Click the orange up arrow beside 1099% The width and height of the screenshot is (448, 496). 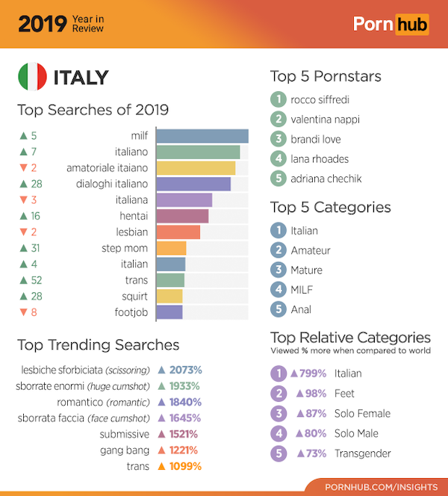point(161,466)
